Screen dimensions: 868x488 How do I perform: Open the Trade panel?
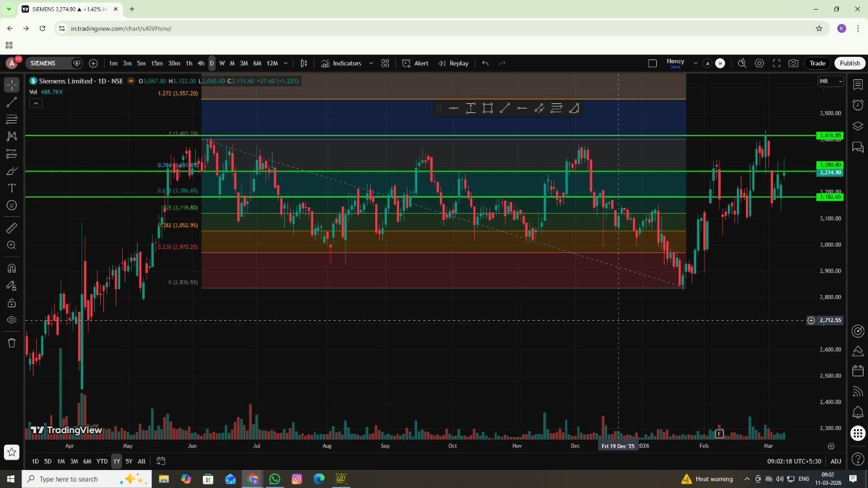[x=818, y=63]
